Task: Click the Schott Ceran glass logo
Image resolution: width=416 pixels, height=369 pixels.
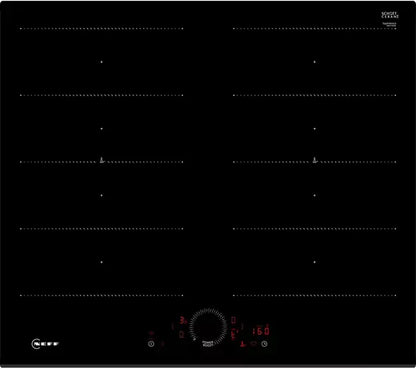Action: (x=390, y=15)
